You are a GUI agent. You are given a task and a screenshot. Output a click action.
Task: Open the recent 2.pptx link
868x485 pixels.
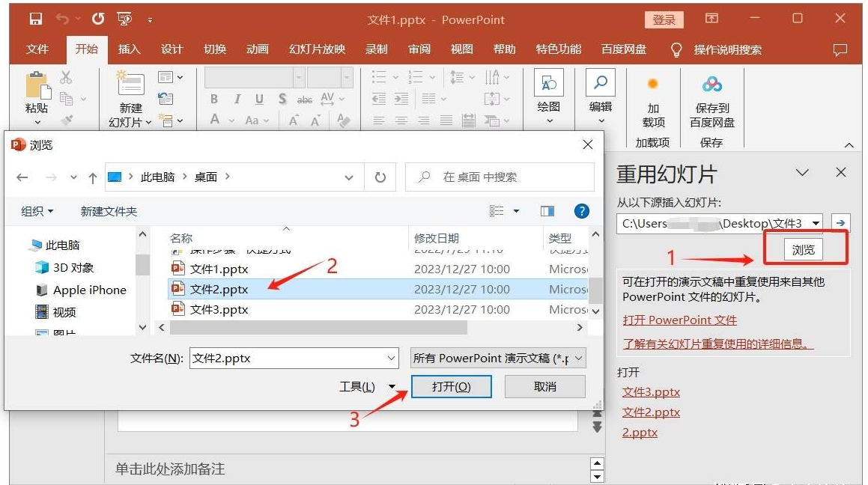click(x=640, y=433)
